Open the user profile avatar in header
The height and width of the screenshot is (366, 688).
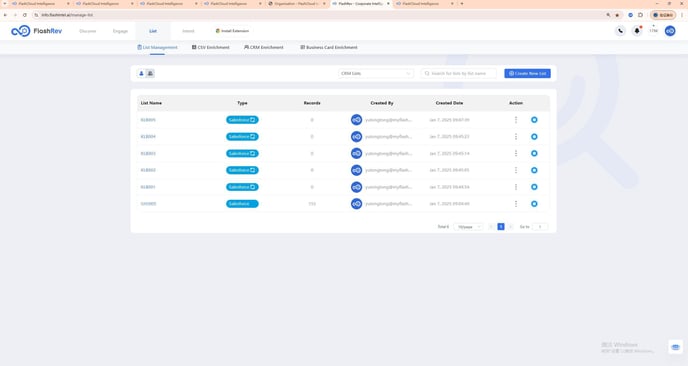(670, 31)
